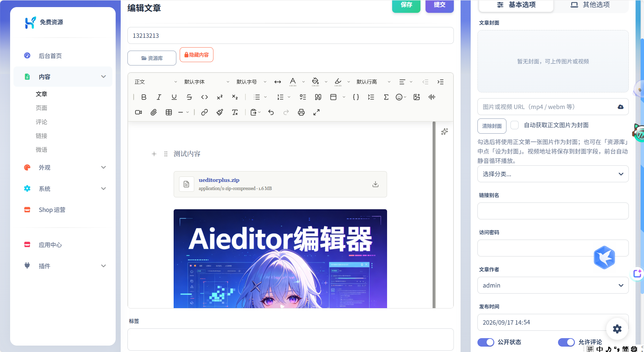644x352 pixels.
Task: Insert audio with the waveform icon
Action: click(432, 97)
